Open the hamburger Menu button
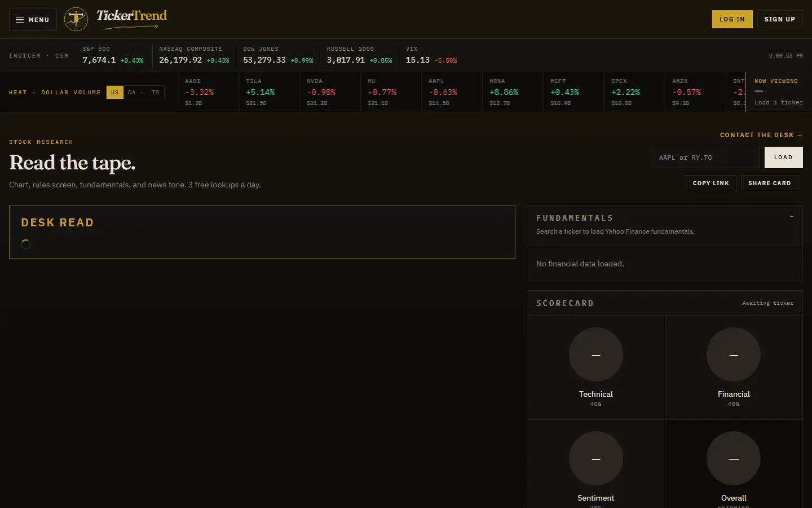 click(x=33, y=20)
